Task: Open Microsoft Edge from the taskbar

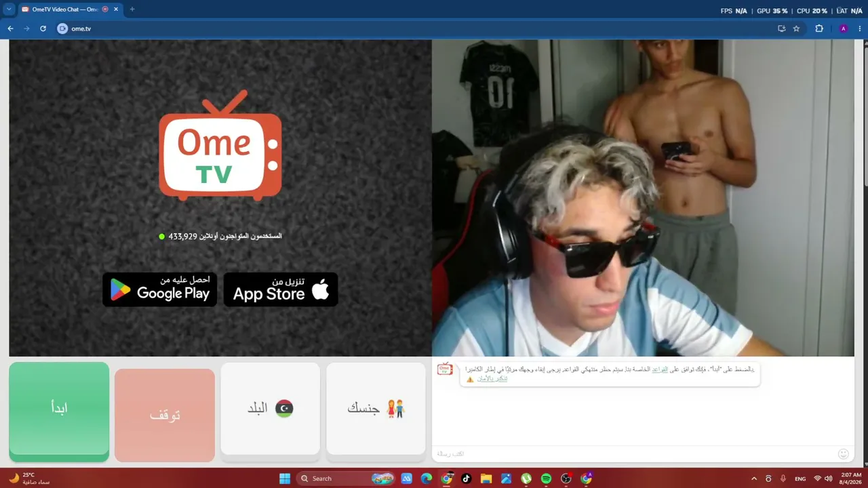Action: pyautogui.click(x=427, y=479)
